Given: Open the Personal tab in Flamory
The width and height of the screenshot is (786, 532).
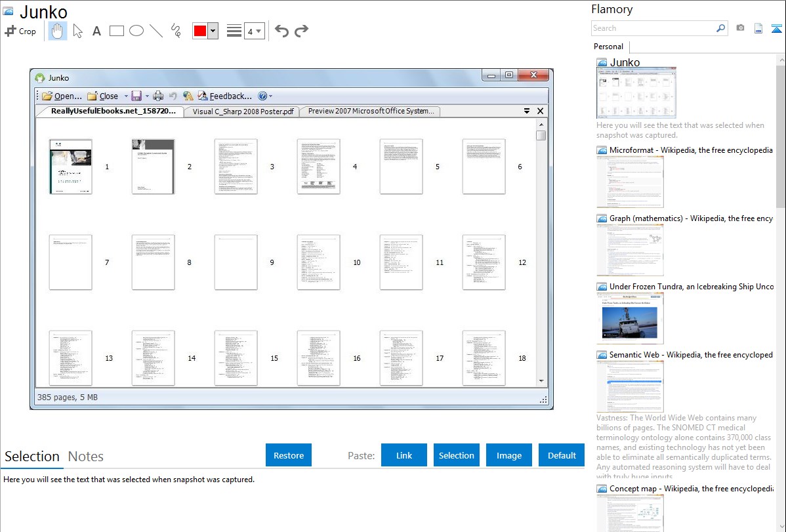Looking at the screenshot, I should coord(608,47).
